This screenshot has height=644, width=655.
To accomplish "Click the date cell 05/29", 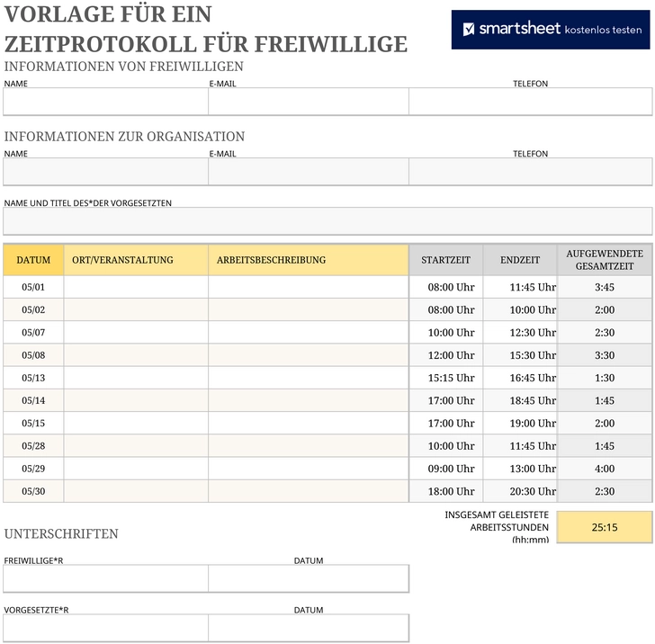I will (33, 469).
